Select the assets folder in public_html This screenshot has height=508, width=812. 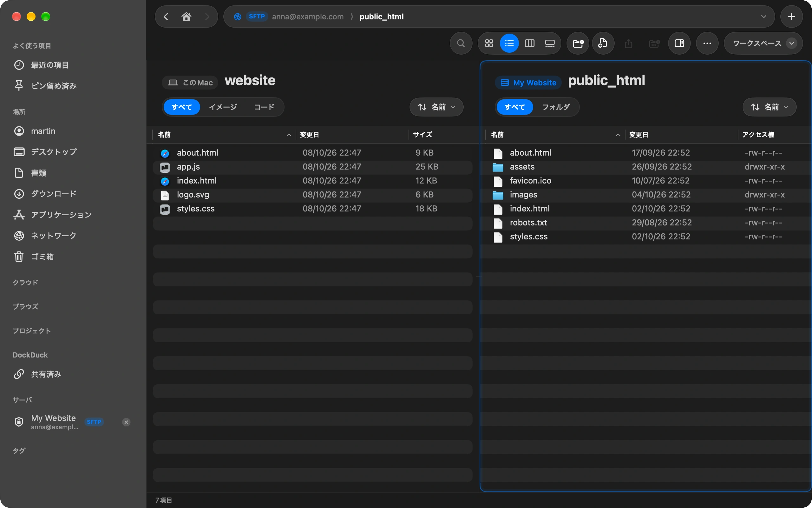[645, 167]
